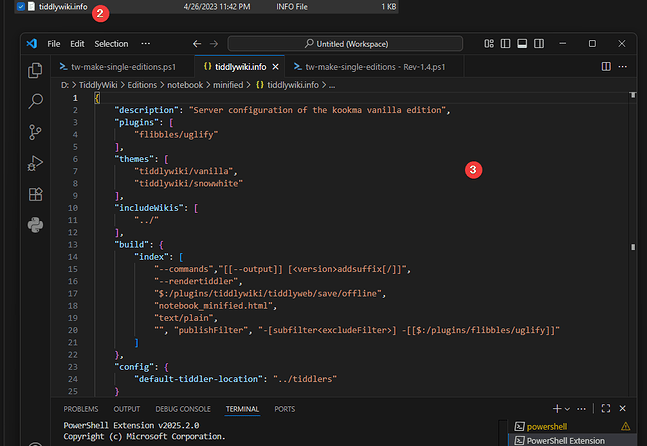This screenshot has width=647, height=446.
Task: Maximize the terminal panel size
Action: pos(606,408)
